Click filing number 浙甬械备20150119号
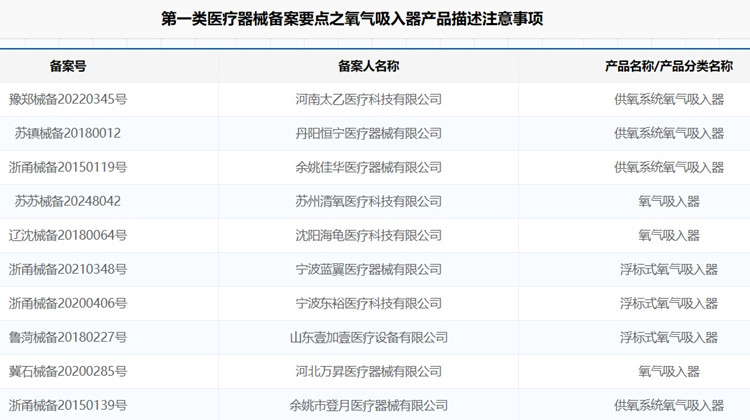 point(68,168)
